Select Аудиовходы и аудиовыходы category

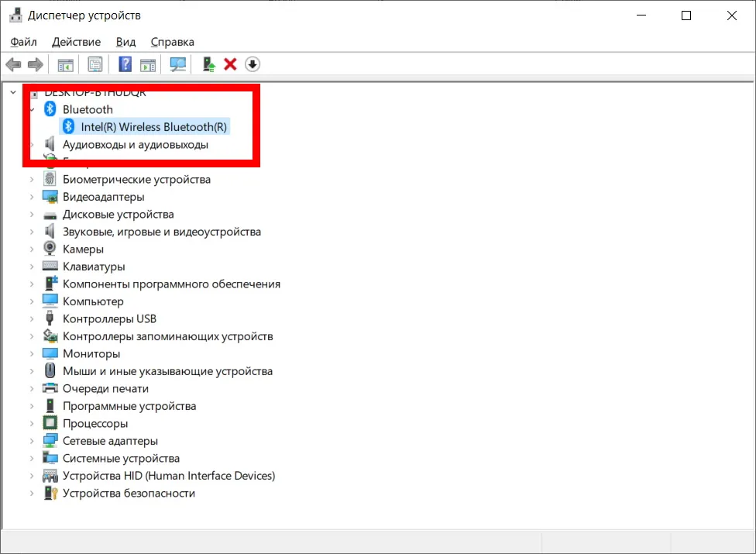pos(136,145)
